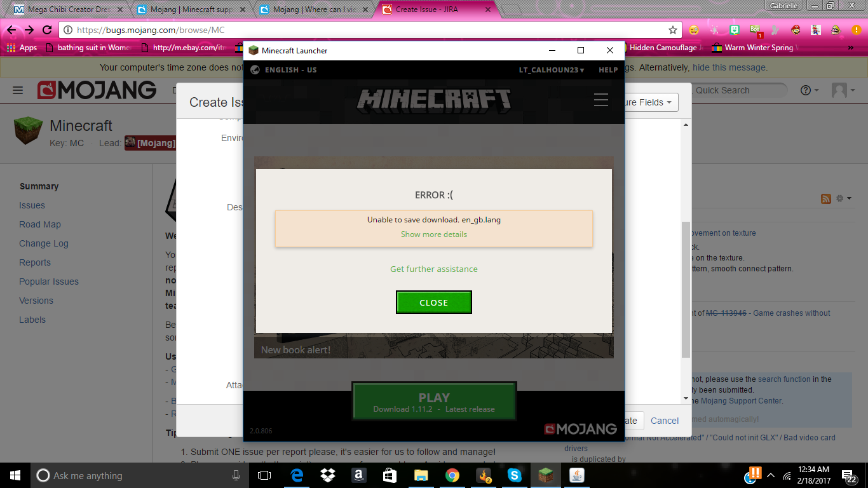Image resolution: width=868 pixels, height=488 pixels.
Task: Bookmark this page with the star icon
Action: pos(673,30)
